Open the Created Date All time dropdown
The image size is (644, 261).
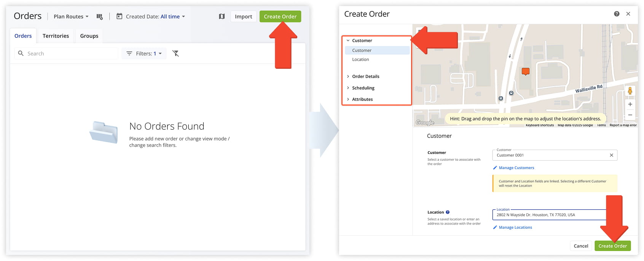pyautogui.click(x=155, y=17)
